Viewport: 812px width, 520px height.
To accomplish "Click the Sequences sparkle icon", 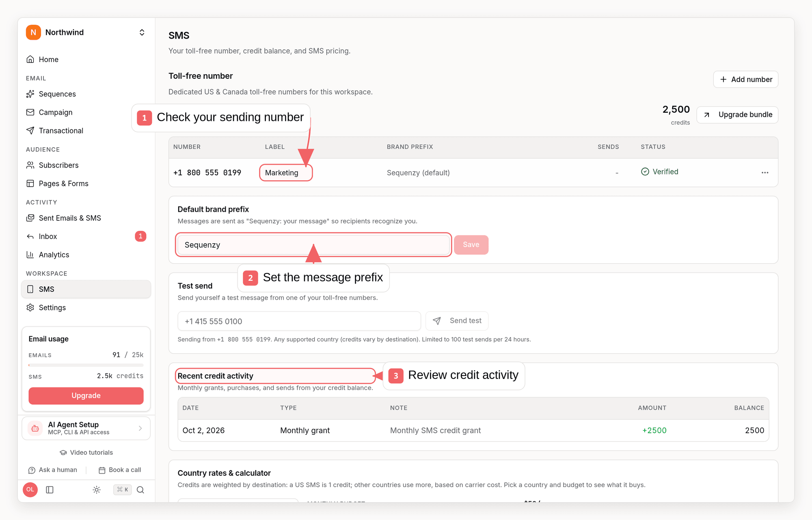I will pyautogui.click(x=30, y=94).
